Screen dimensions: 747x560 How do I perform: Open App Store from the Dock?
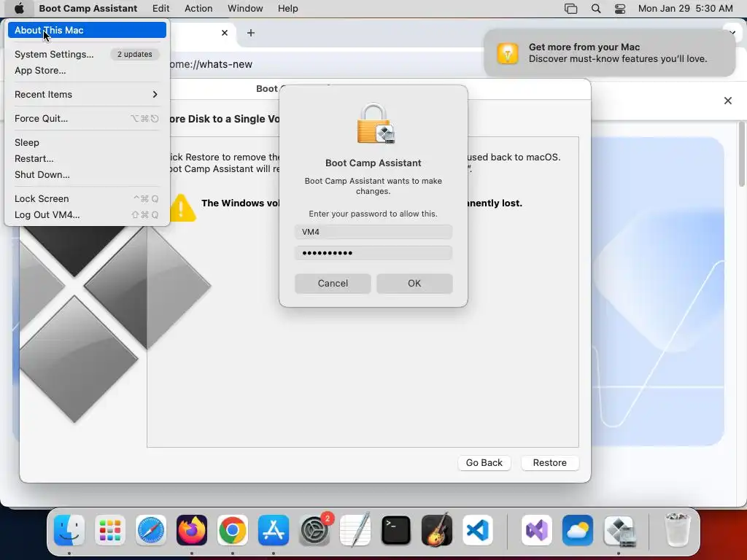tap(274, 530)
